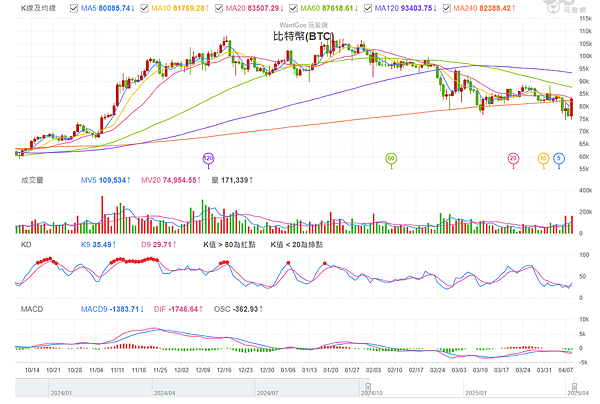Click the 成交量 section label
Viewport: 600px width, 404px height.
32,180
